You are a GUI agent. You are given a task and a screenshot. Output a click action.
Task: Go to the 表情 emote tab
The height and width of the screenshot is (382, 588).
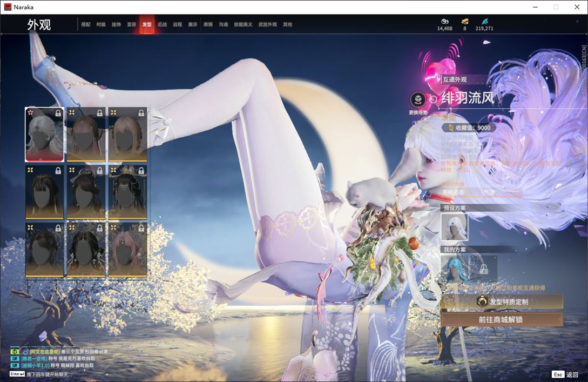tap(208, 24)
